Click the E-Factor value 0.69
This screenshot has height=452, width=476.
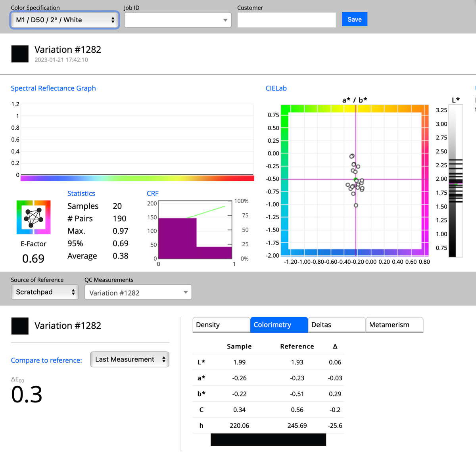point(33,259)
